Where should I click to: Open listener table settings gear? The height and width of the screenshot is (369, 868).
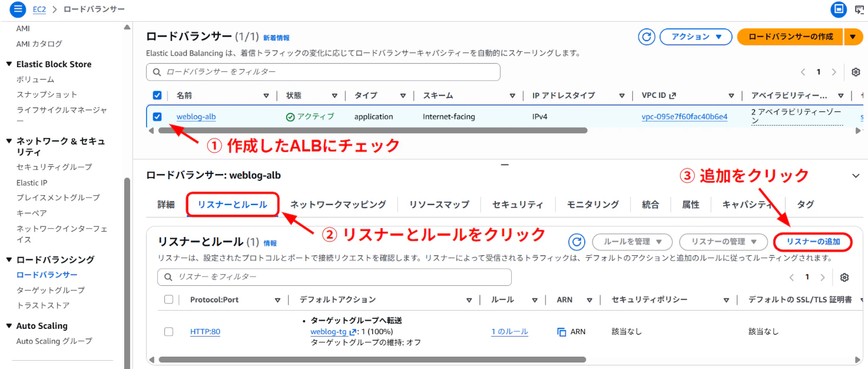click(844, 277)
